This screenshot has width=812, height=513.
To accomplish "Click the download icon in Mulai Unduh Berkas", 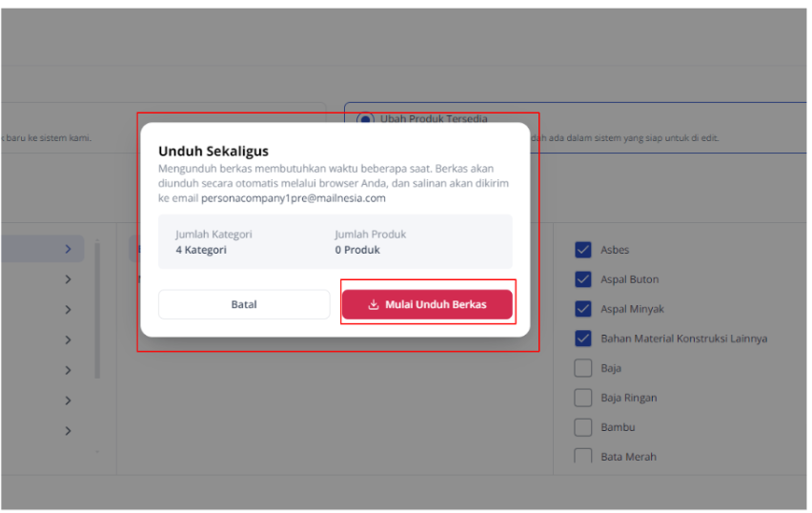I will (374, 305).
